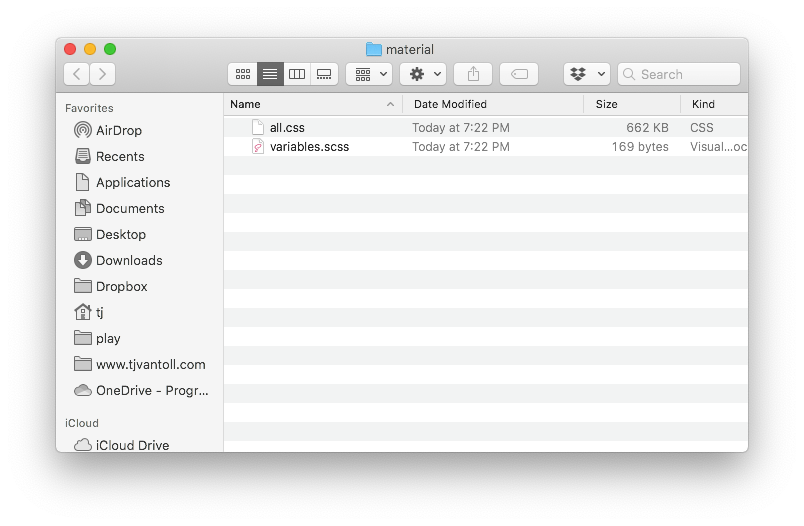
Task: Click the Favorites section heading
Action: click(89, 108)
